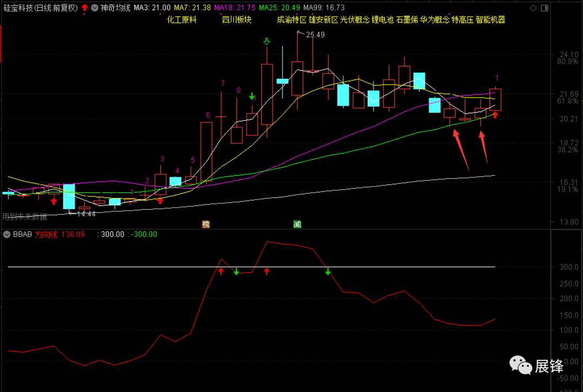Open the 化工原料 sector tag
583x392 pixels.
[x=181, y=20]
